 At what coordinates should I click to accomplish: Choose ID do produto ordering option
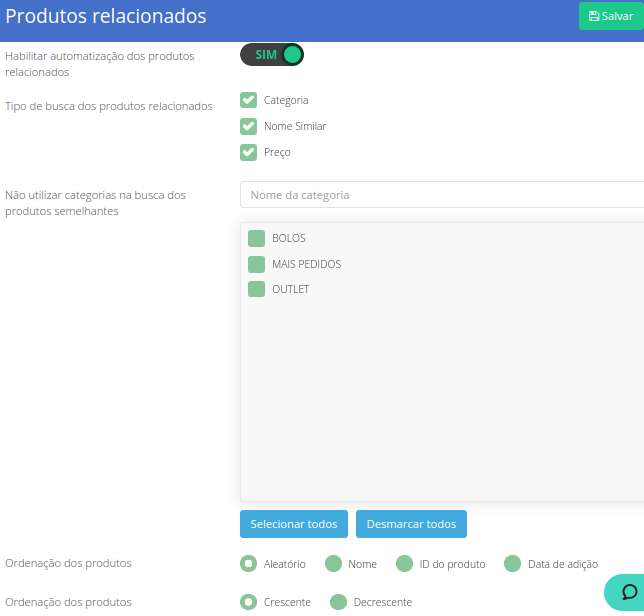click(x=404, y=564)
